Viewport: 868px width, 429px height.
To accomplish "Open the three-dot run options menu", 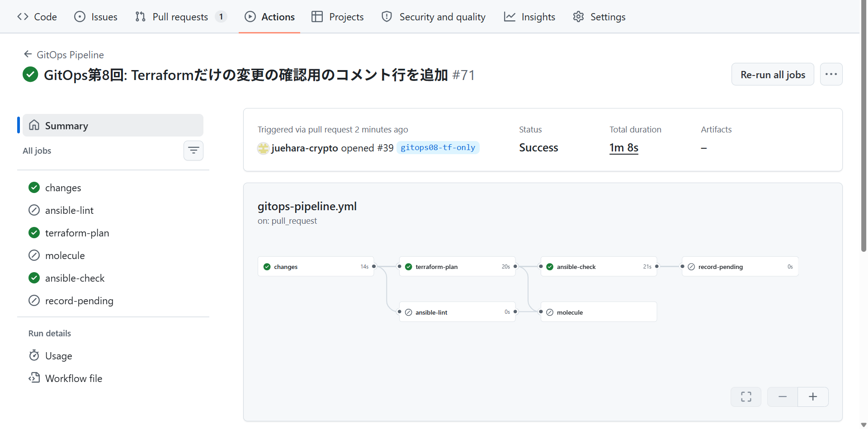I will pyautogui.click(x=831, y=75).
